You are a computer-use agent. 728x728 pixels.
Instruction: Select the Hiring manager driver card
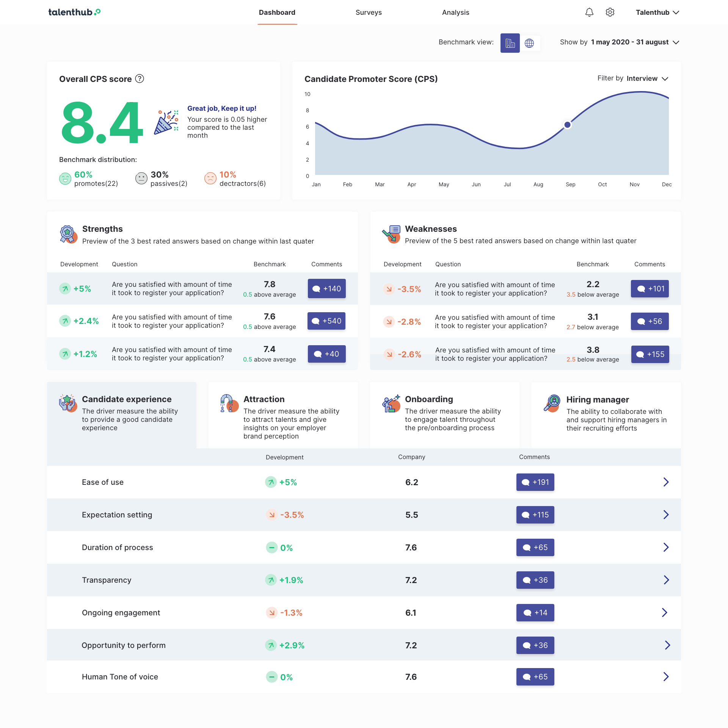(x=606, y=415)
